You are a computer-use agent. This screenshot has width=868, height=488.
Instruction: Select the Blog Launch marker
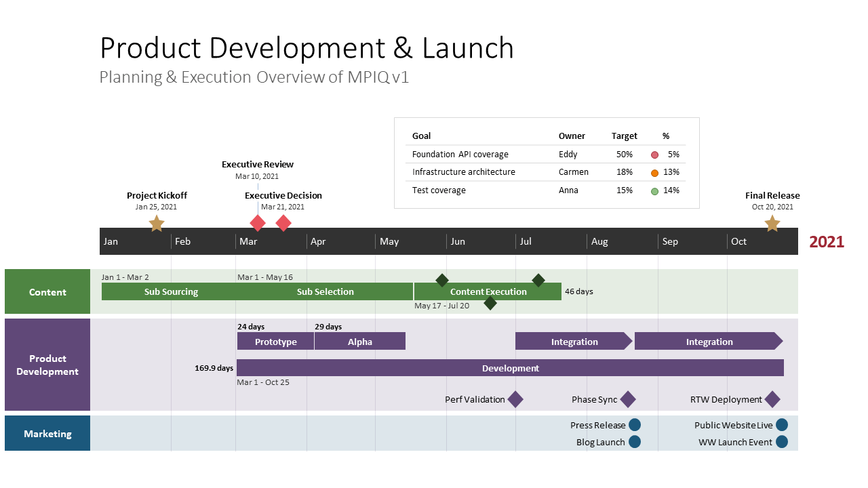pos(634,441)
